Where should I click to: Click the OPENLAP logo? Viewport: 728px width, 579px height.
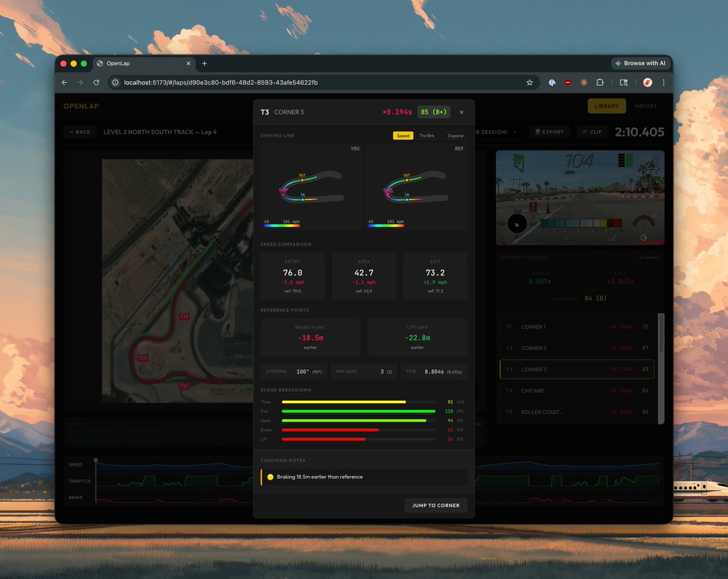[x=81, y=106]
